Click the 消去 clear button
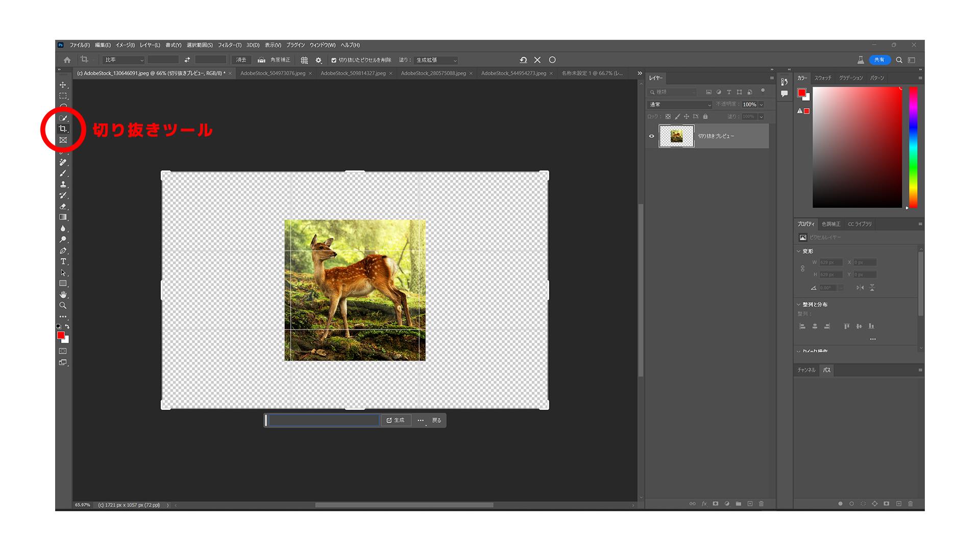This screenshot has height=551, width=980. pyautogui.click(x=241, y=60)
